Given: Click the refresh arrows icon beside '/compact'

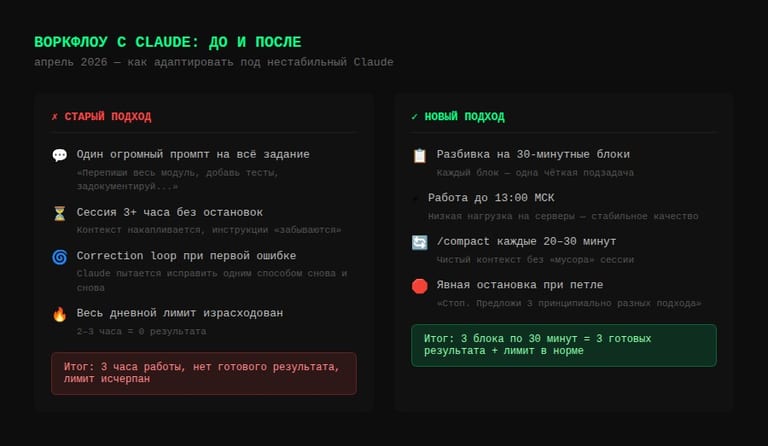Looking at the screenshot, I should pos(420,242).
